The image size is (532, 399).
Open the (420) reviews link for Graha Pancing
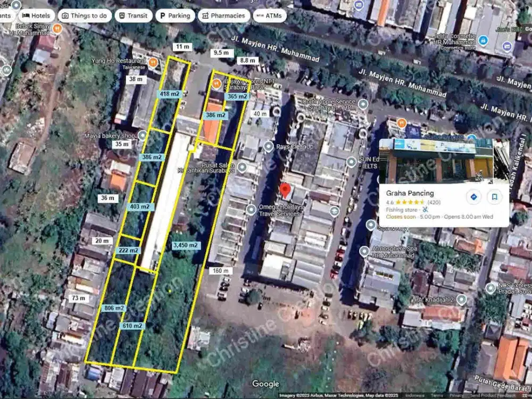pyautogui.click(x=434, y=202)
